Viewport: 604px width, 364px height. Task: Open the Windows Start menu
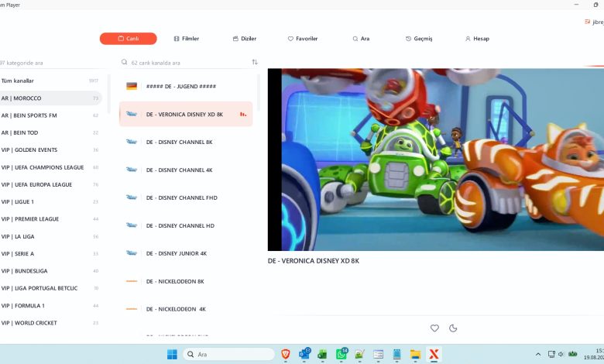[x=172, y=355]
